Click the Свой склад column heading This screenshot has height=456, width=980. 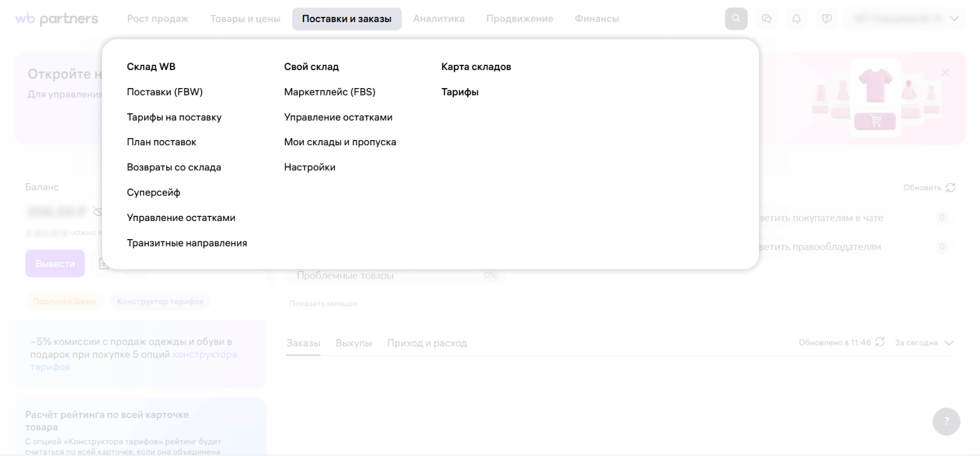pos(311,66)
